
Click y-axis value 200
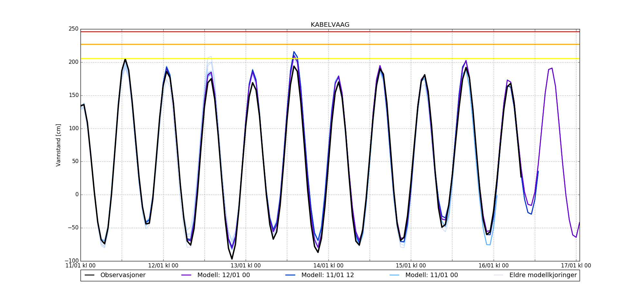point(73,62)
